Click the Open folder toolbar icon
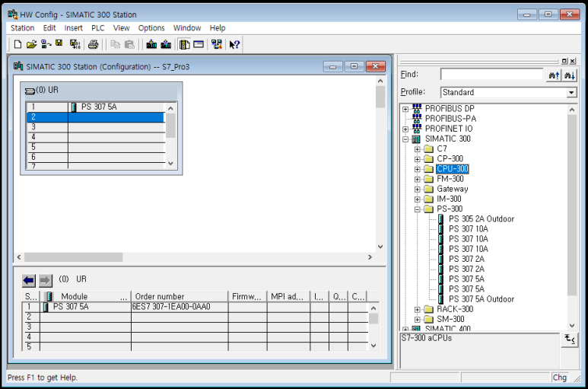Image resolution: width=588 pixels, height=389 pixels. click(x=31, y=44)
